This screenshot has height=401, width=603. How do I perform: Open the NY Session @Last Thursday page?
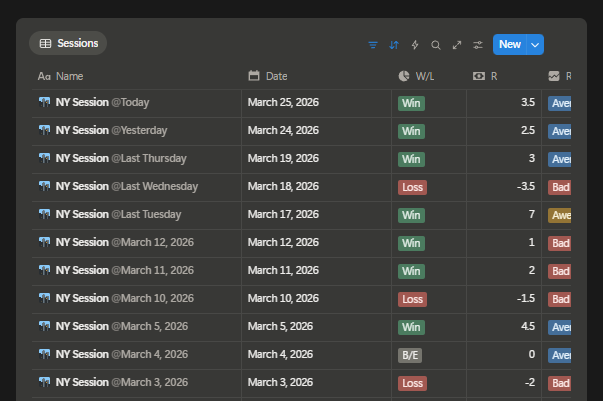point(121,158)
